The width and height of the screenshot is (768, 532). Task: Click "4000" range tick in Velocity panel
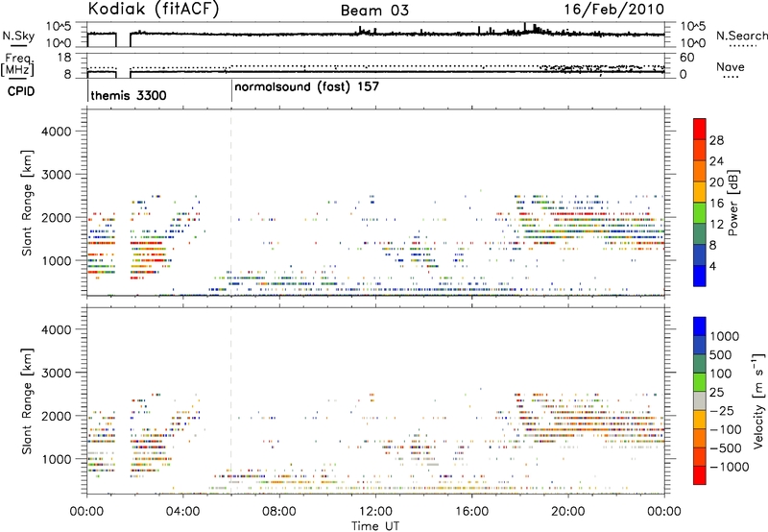56,329
